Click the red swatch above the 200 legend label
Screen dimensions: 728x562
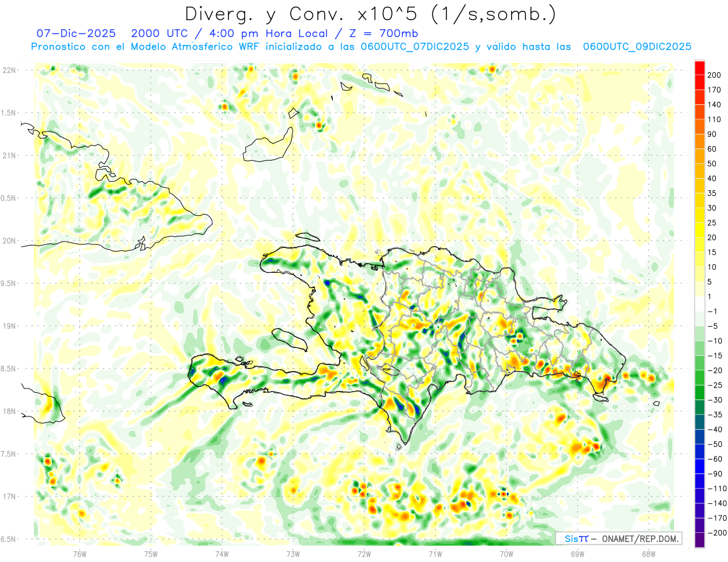[699, 67]
